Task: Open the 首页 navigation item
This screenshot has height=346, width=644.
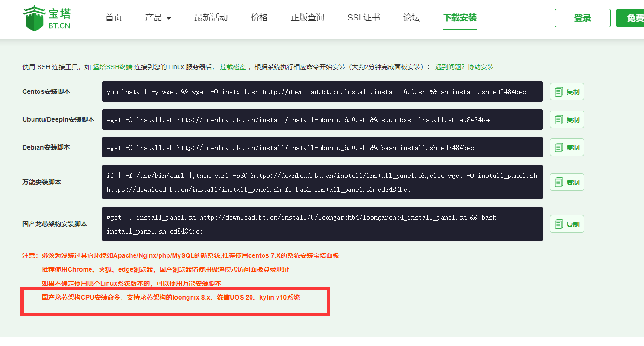Action: click(114, 18)
